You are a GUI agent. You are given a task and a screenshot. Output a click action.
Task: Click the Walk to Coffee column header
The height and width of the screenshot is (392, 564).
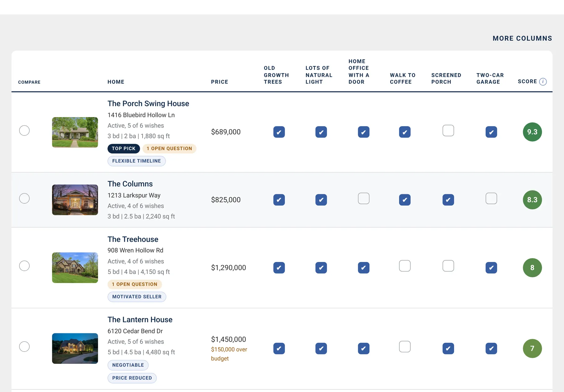click(403, 78)
